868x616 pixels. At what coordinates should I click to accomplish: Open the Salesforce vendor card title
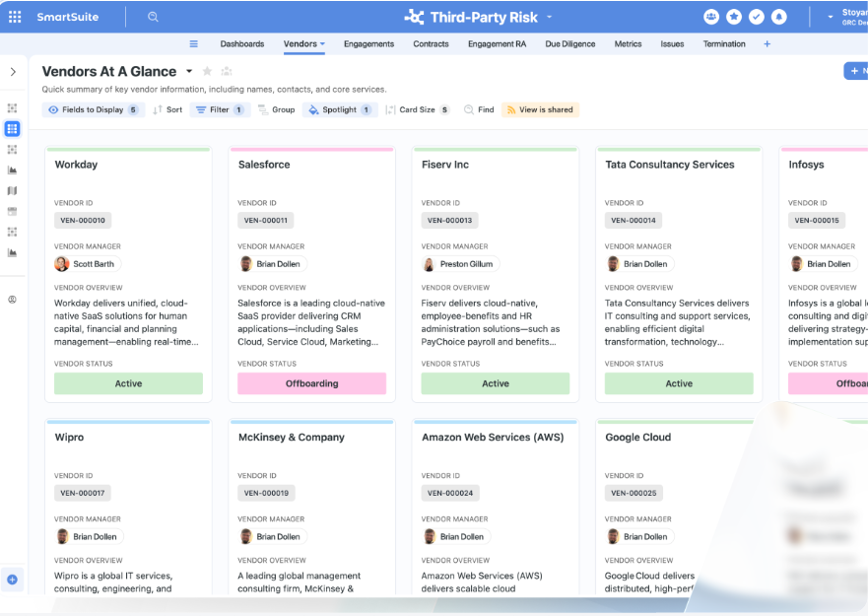coord(264,165)
